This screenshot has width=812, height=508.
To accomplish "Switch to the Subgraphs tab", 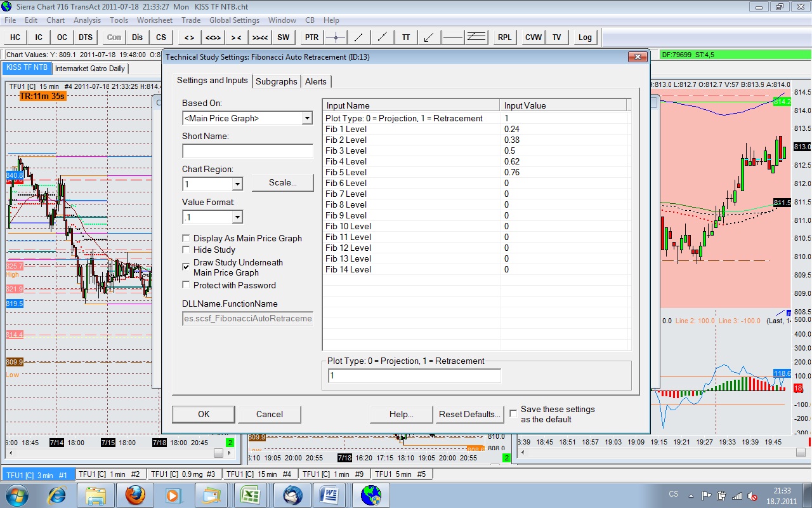I will tap(277, 81).
